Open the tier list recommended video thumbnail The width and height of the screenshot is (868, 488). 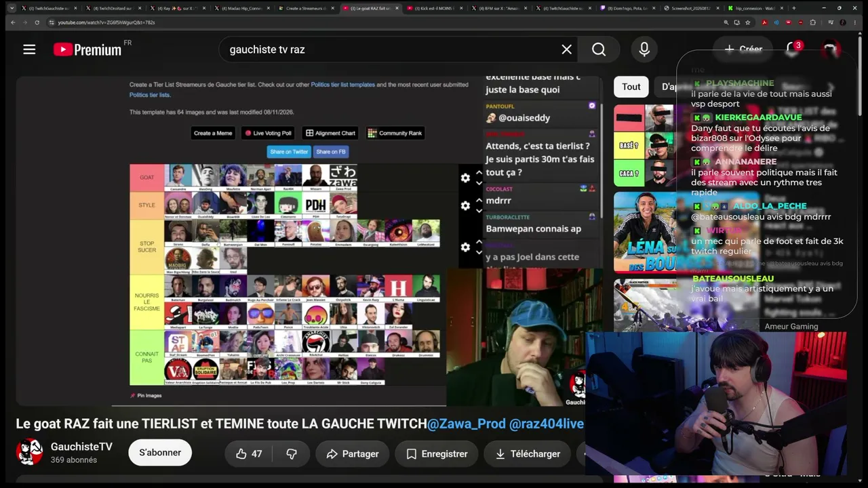point(645,146)
